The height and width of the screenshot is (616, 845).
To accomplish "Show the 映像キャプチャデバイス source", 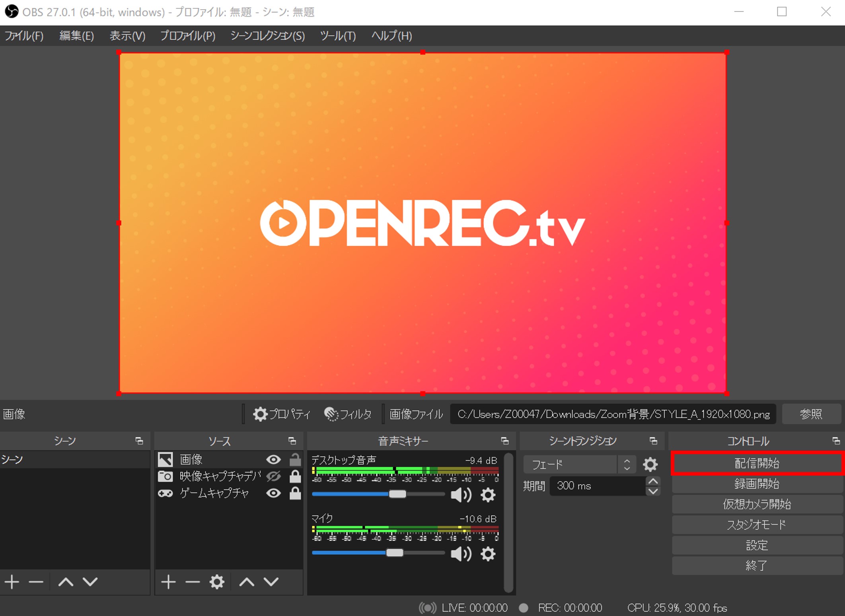I will [273, 476].
